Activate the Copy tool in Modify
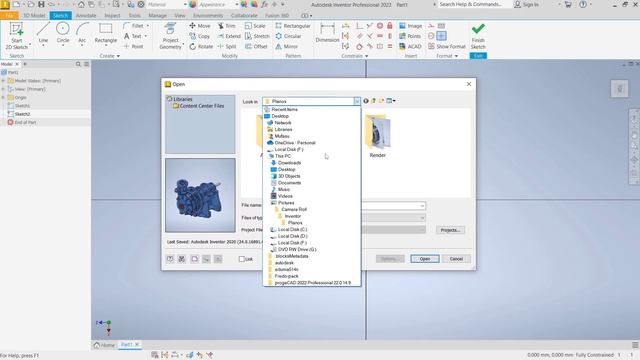This screenshot has width=640, height=360. click(200, 36)
